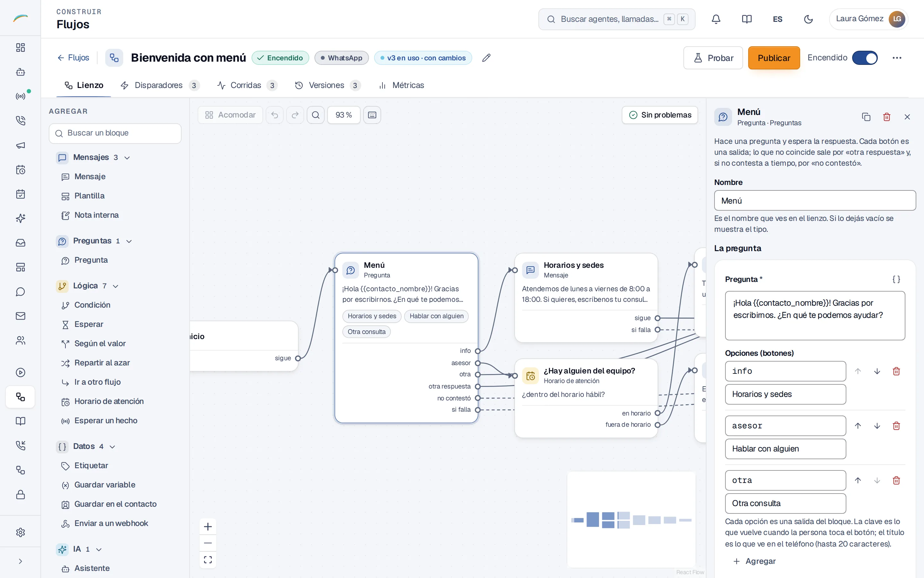This screenshot has width=924, height=578.
Task: Focus the Buscar un bloque field
Action: pos(115,133)
